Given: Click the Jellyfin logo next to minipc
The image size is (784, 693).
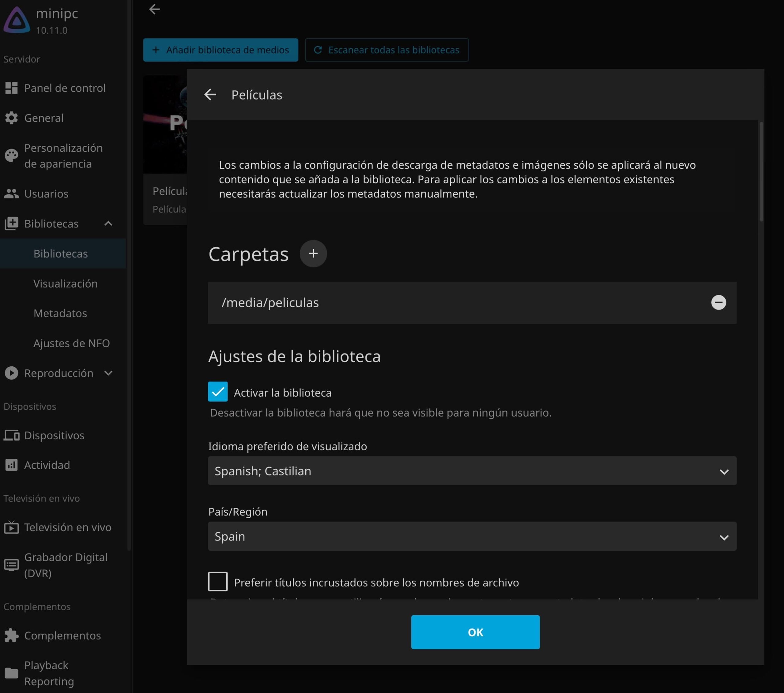Looking at the screenshot, I should click(x=17, y=20).
